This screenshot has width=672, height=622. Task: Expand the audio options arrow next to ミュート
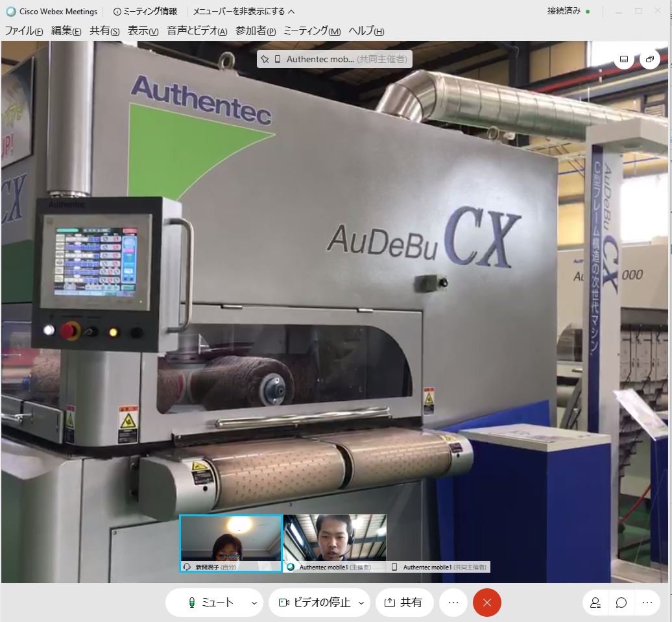click(254, 603)
